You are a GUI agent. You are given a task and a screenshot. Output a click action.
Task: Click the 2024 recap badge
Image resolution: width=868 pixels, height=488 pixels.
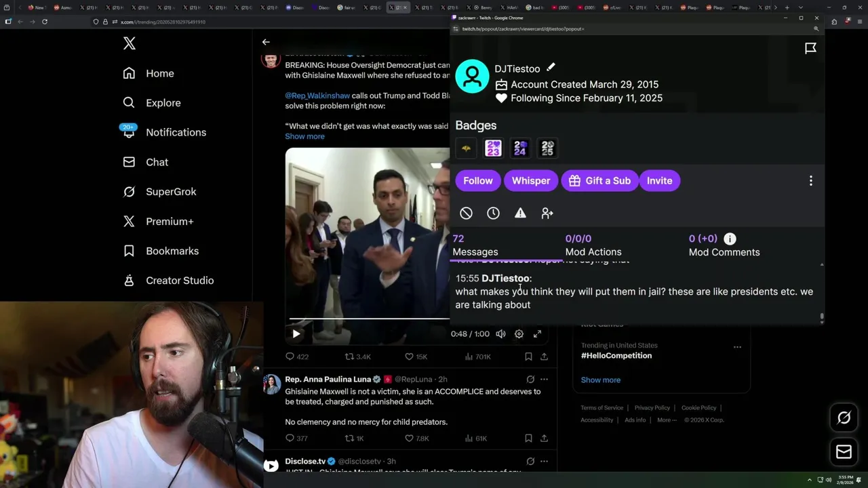[520, 148]
